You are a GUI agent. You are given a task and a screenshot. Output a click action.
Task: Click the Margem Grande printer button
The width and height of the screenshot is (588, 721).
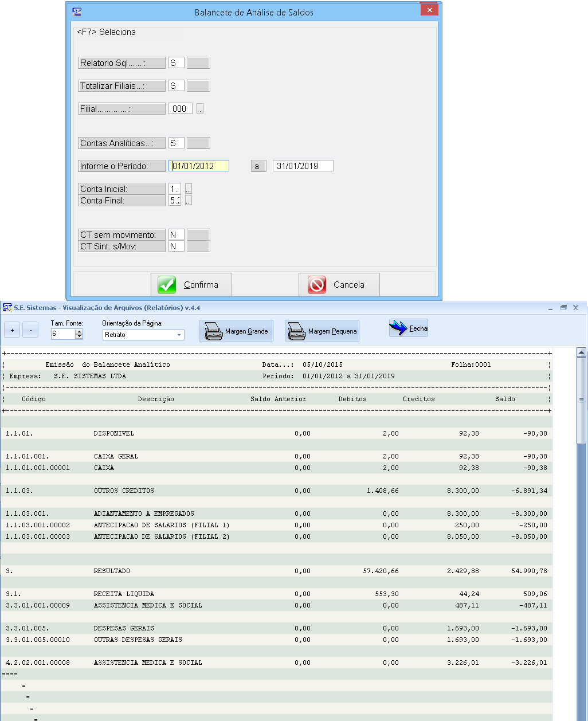[x=236, y=331]
